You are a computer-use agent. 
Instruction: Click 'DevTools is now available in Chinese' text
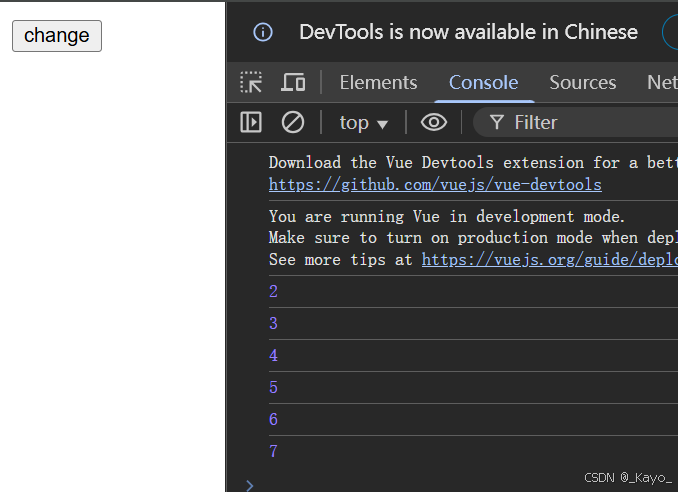pyautogui.click(x=468, y=32)
